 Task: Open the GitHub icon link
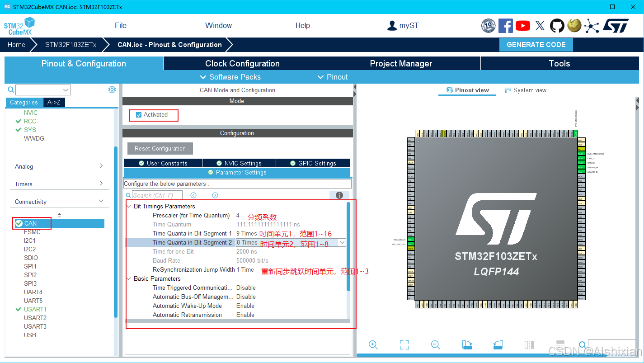[x=557, y=26]
